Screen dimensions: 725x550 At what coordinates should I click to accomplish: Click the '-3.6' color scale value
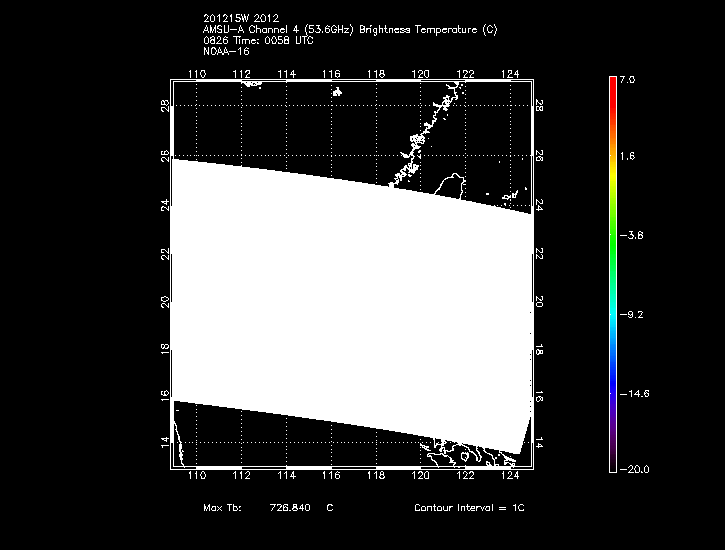(632, 235)
